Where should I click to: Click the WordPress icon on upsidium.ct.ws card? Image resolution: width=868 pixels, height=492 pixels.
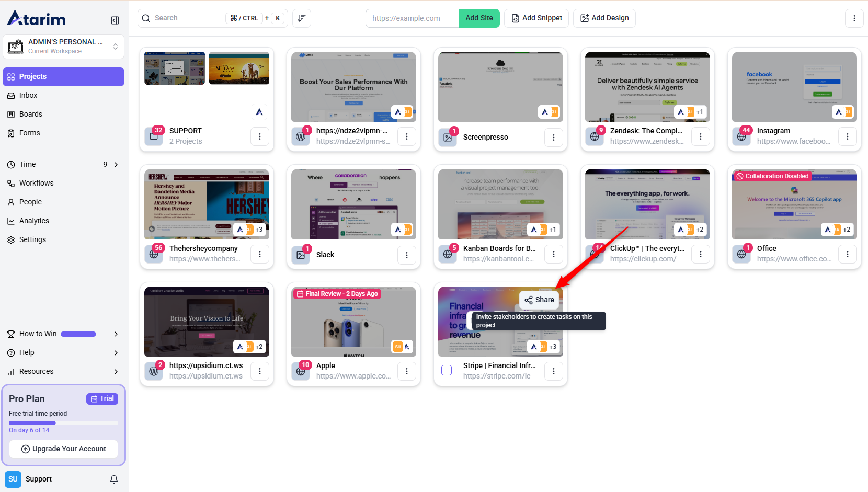[x=154, y=371]
